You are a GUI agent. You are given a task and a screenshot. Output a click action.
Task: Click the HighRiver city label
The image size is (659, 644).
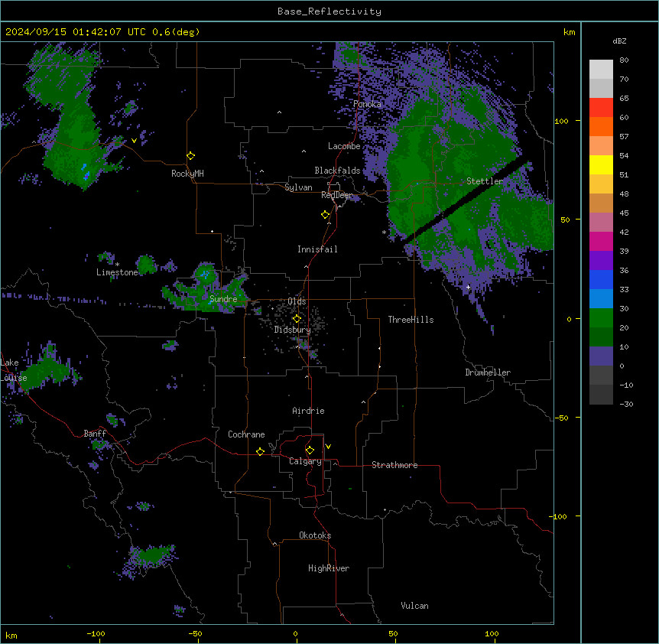click(x=329, y=568)
